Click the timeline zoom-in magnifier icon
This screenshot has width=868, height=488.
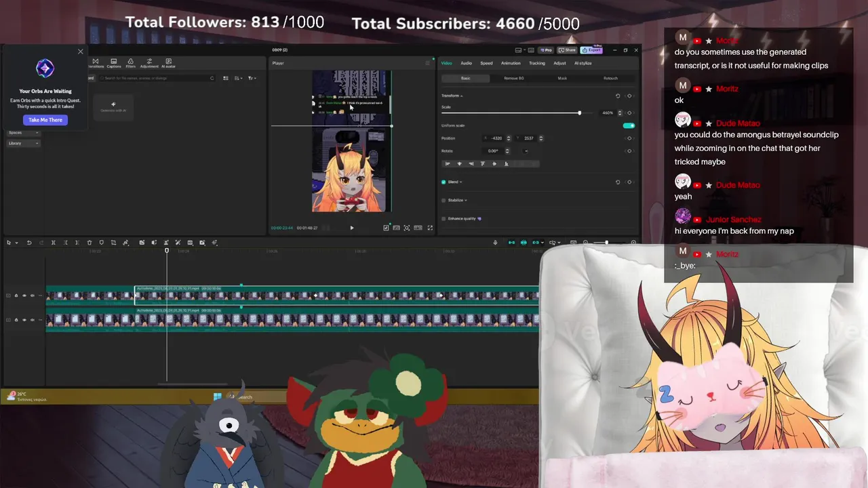(633, 243)
